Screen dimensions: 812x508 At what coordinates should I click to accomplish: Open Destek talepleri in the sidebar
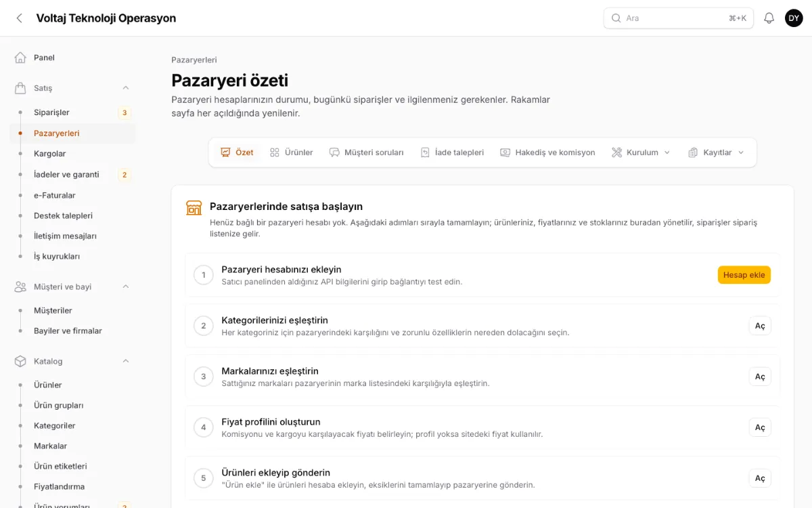point(72,215)
